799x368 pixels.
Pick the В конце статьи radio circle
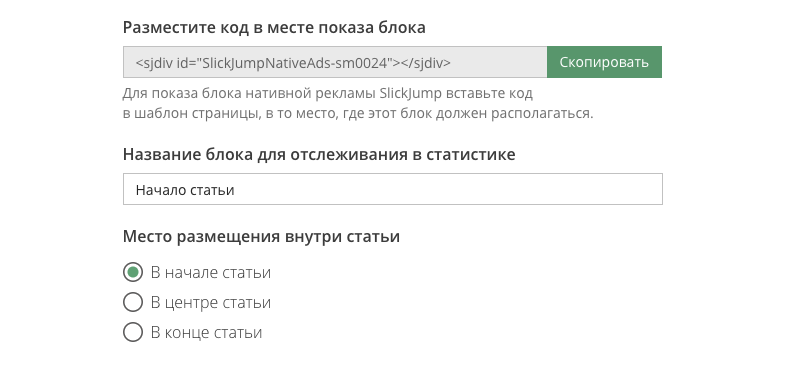[x=133, y=332]
